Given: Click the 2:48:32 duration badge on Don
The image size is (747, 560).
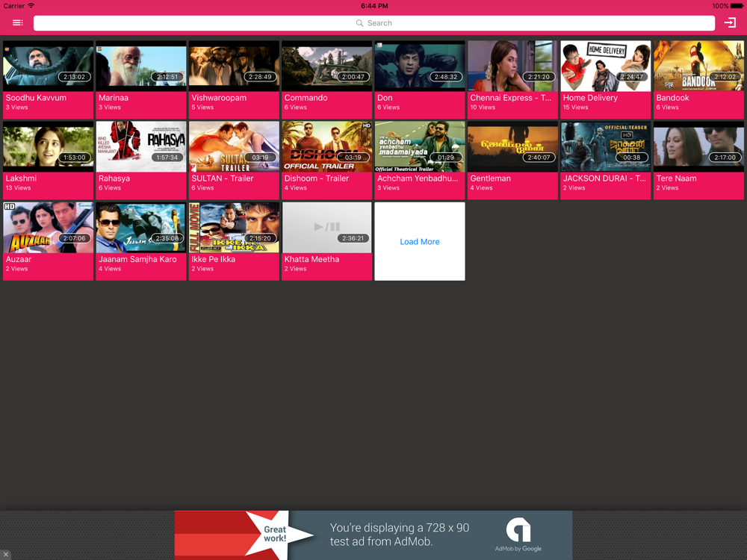Looking at the screenshot, I should [446, 77].
